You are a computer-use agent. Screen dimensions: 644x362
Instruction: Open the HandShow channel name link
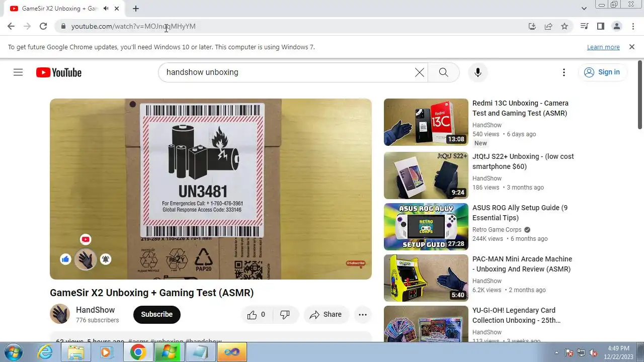click(95, 310)
